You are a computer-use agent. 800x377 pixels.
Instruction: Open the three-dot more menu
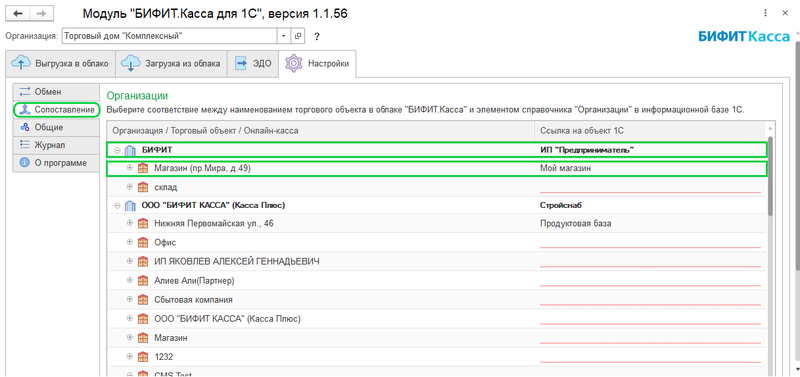(x=765, y=13)
